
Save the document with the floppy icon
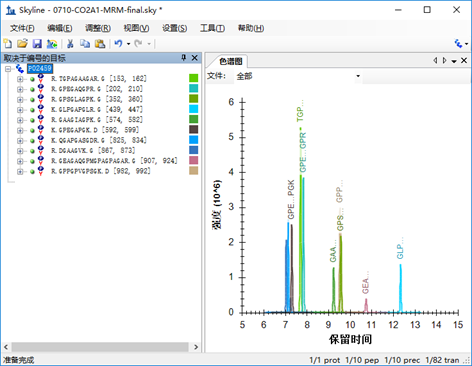[x=37, y=44]
